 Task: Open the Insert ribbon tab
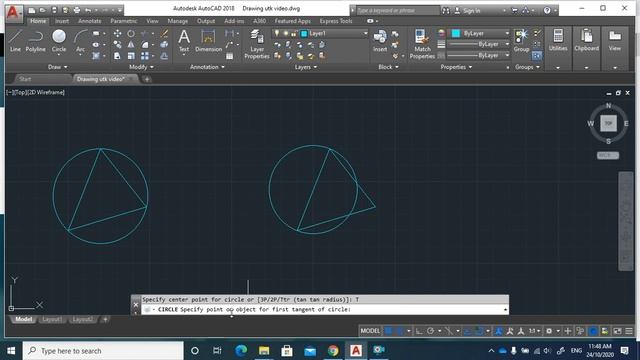tap(62, 21)
